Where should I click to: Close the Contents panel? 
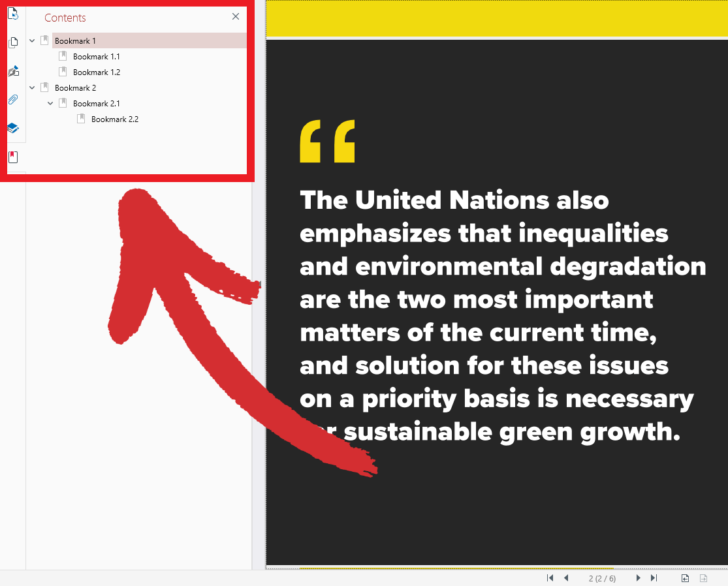(236, 17)
